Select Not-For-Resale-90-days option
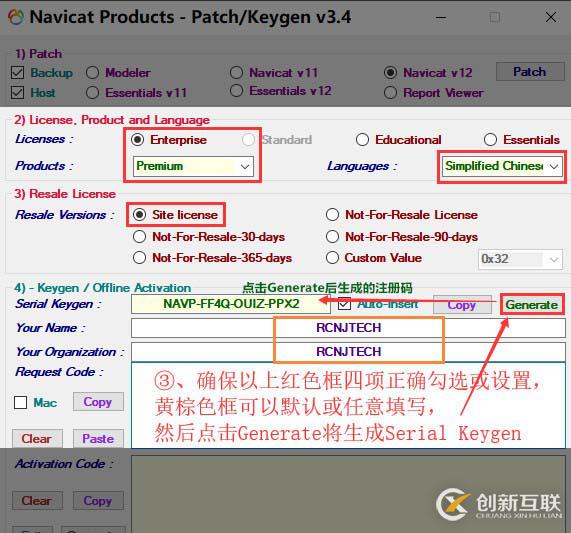 point(332,237)
